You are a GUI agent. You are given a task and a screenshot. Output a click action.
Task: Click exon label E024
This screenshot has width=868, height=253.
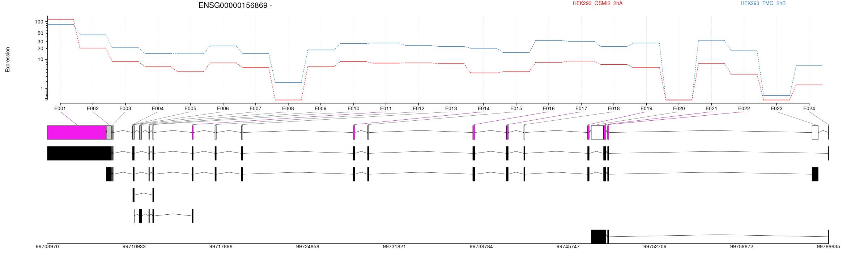click(x=809, y=108)
